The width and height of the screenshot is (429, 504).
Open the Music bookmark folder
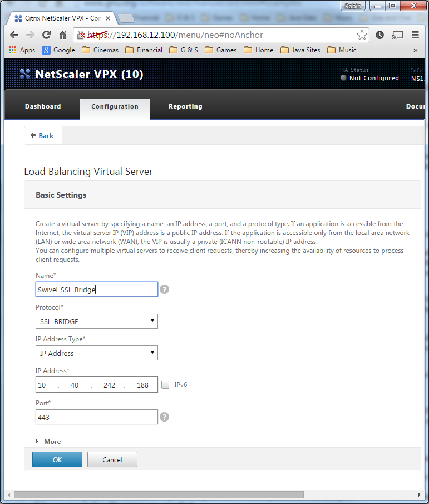pyautogui.click(x=342, y=50)
